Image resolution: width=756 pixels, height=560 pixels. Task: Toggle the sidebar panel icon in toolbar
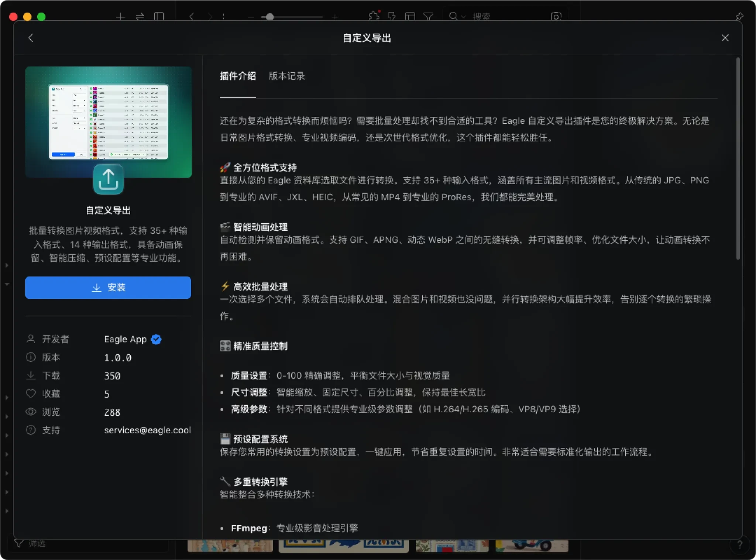coord(159,17)
